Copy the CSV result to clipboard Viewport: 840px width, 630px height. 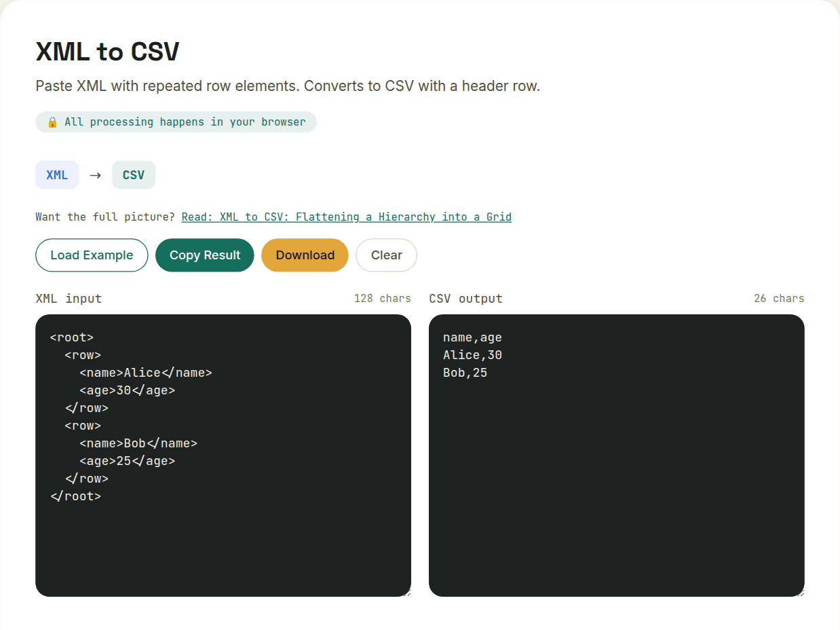[205, 255]
